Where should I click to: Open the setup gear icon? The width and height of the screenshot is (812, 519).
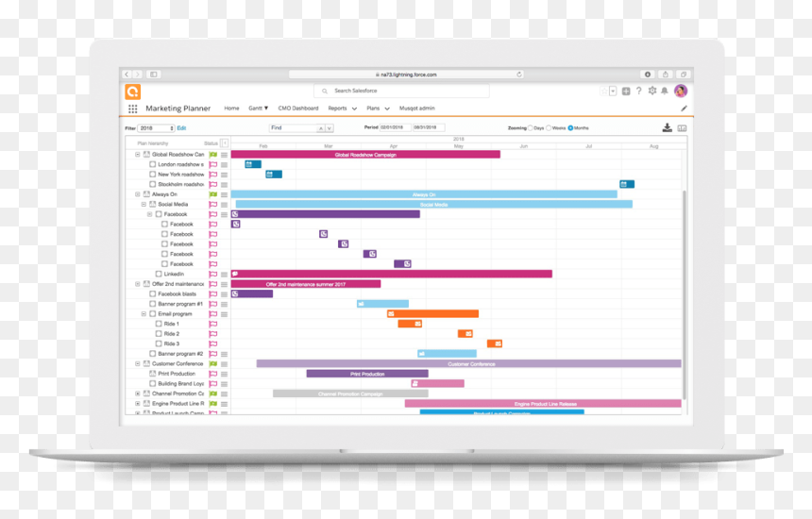652,92
